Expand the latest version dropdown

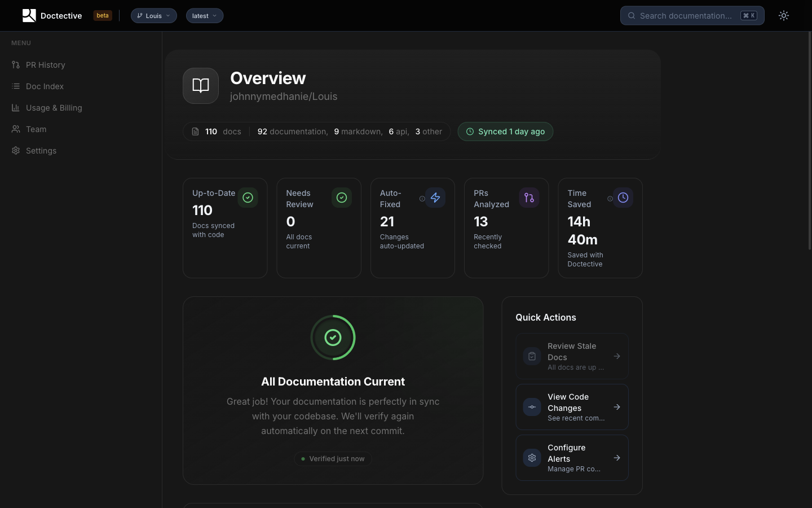[204, 15]
